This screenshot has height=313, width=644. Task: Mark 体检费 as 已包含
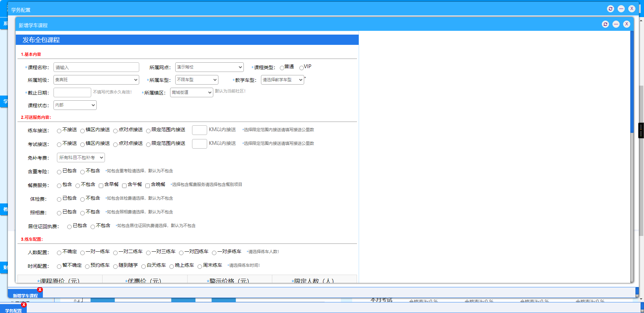[x=59, y=199]
